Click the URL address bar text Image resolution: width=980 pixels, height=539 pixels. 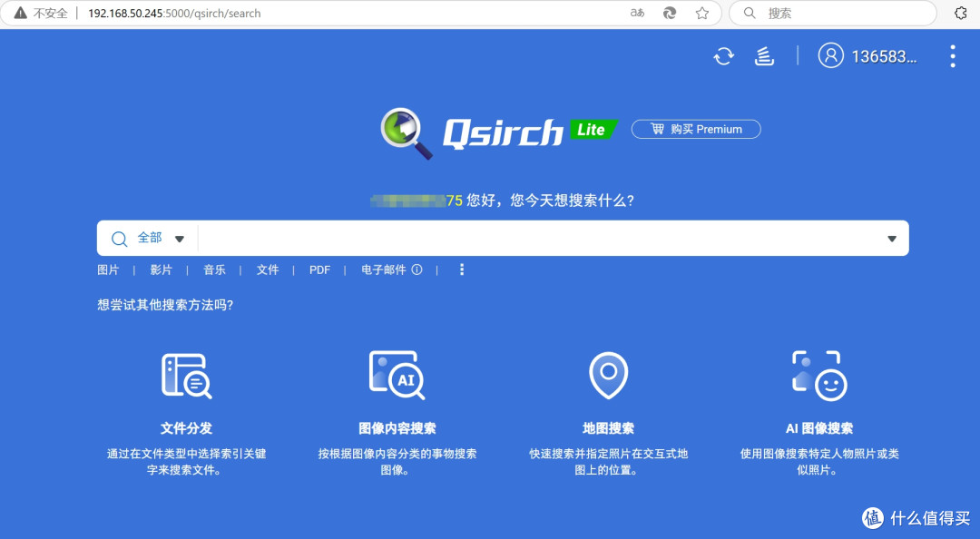(174, 13)
